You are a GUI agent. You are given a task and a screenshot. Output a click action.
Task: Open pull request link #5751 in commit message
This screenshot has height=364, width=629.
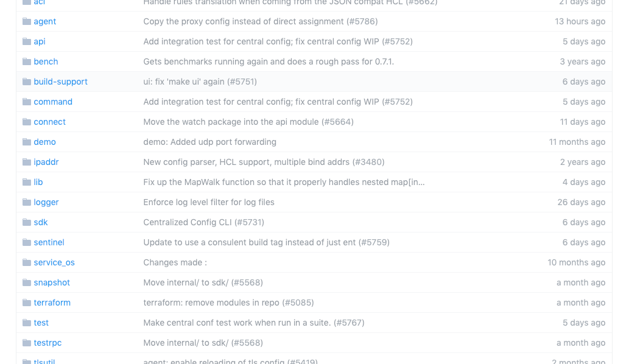pos(241,82)
